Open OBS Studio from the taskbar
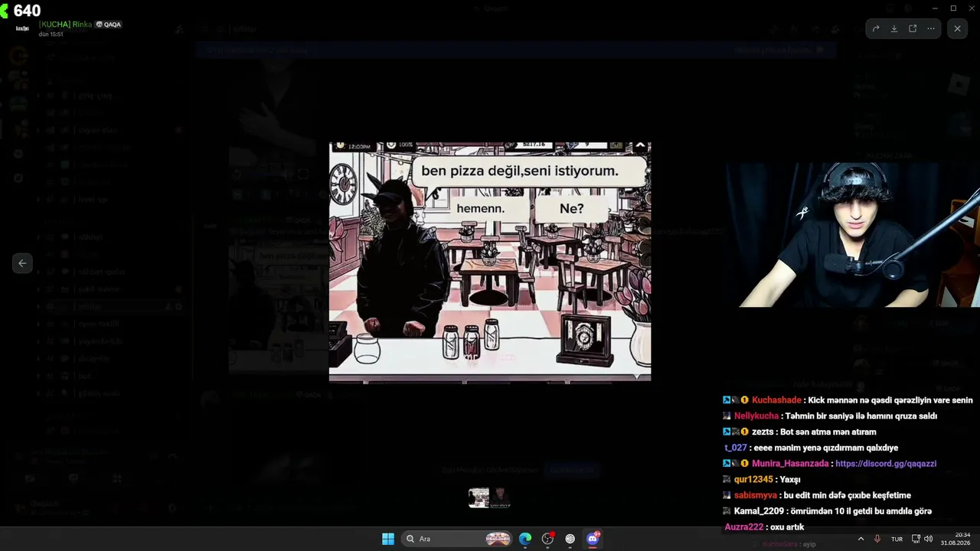 click(x=547, y=539)
